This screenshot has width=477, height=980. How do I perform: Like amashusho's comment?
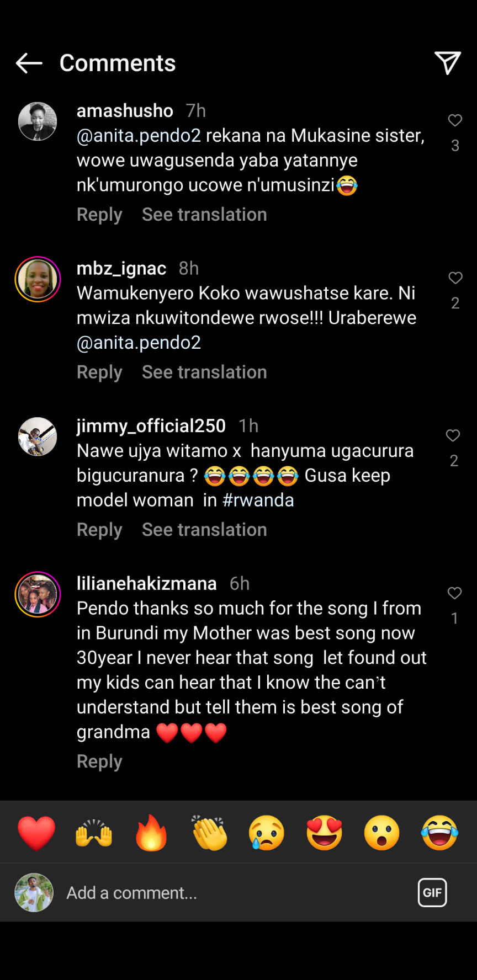click(455, 121)
